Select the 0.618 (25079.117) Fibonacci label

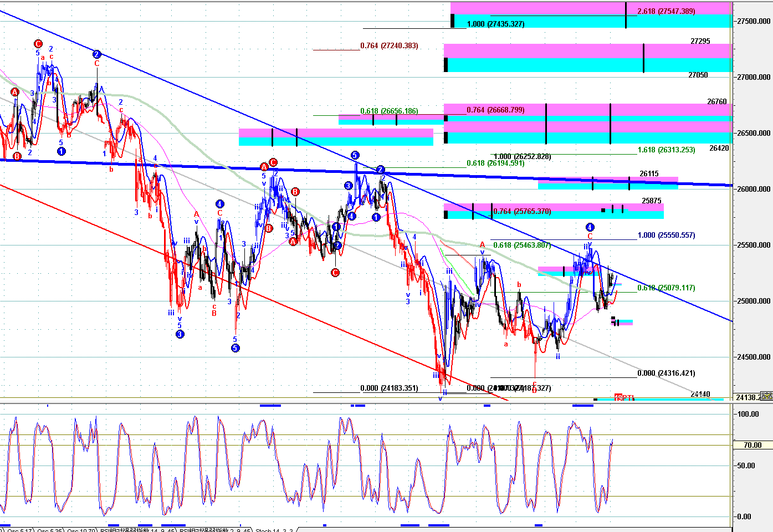click(666, 288)
